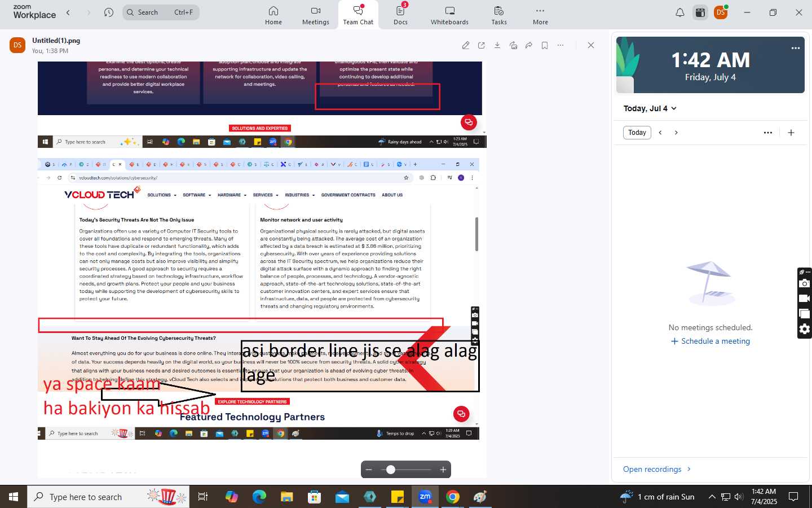The image size is (812, 508).
Task: Expand the More navigation menu
Action: (x=540, y=15)
